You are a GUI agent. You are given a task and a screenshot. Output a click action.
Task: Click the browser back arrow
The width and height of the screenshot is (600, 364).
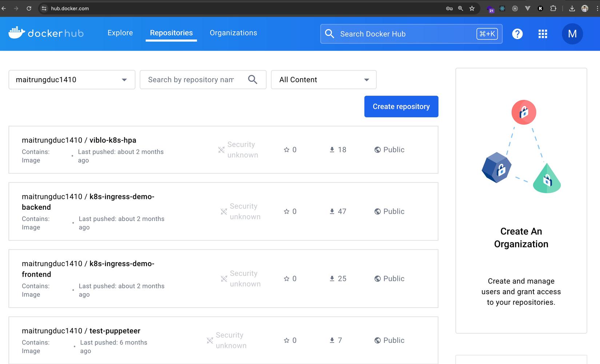coord(4,8)
